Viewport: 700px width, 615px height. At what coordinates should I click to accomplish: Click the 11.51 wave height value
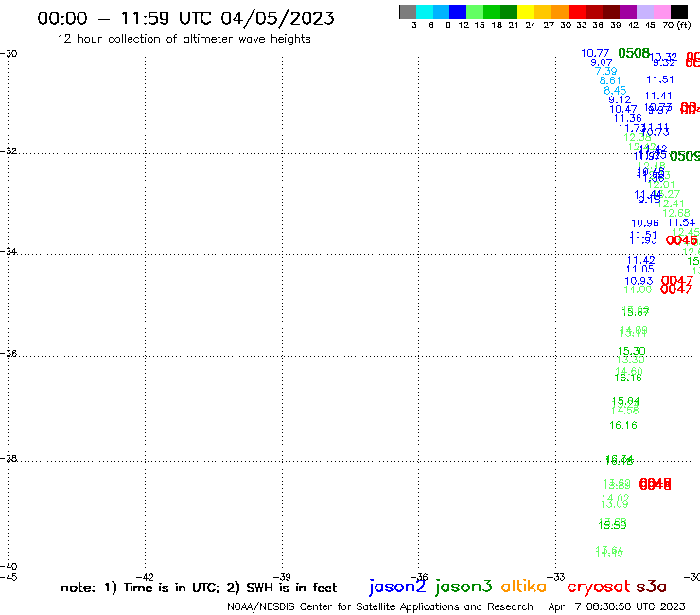(660, 79)
